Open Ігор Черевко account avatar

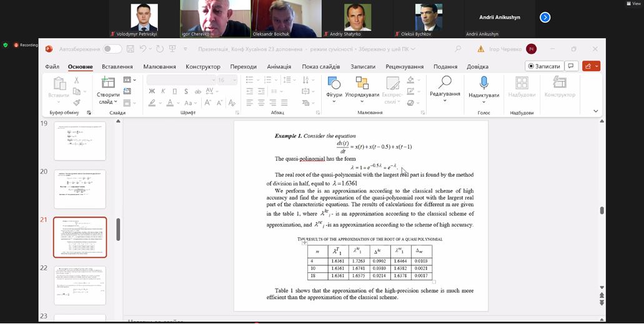coord(532,49)
